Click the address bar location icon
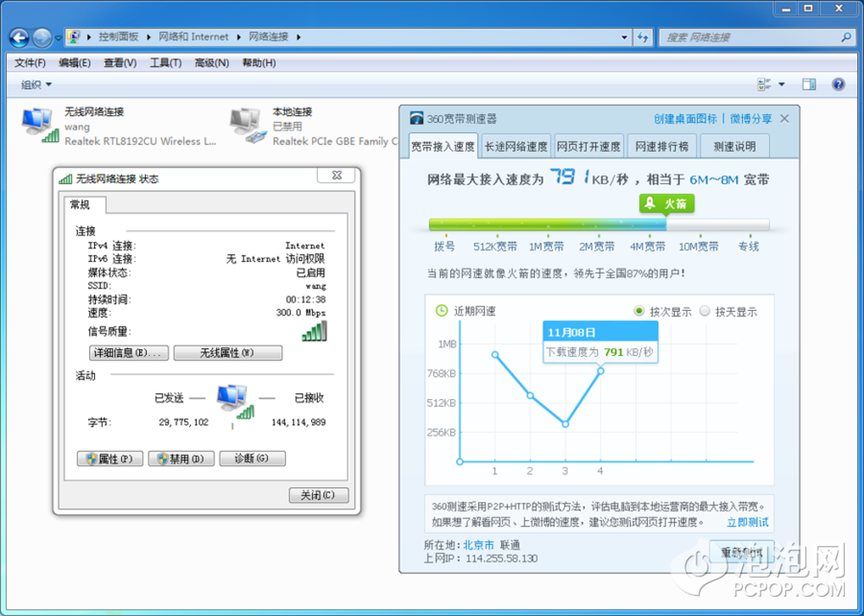The width and height of the screenshot is (864, 616). coord(73,37)
